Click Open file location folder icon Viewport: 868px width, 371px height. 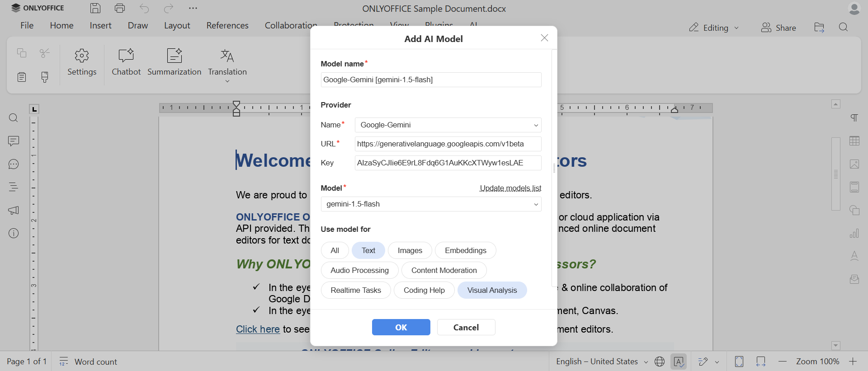pyautogui.click(x=819, y=28)
